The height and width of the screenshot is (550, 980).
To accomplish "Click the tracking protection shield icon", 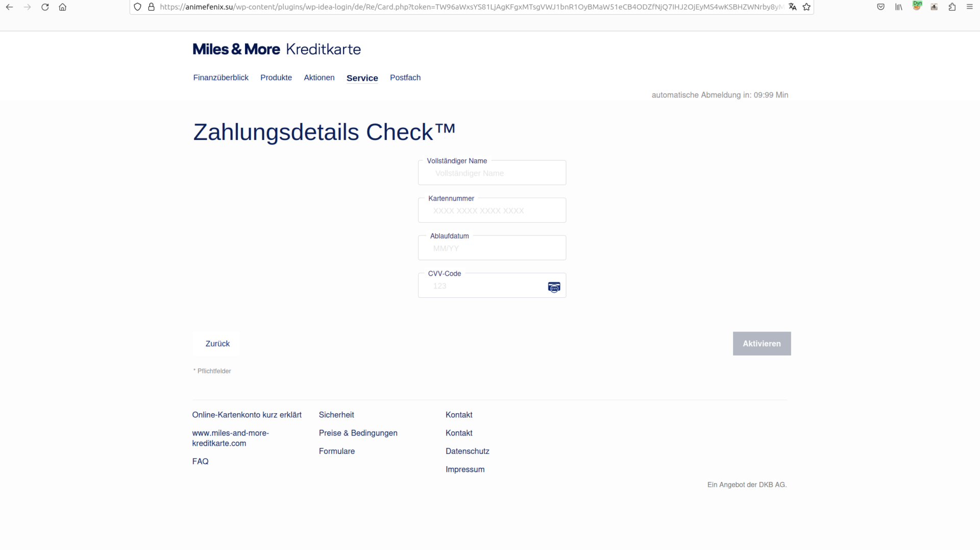I will pos(137,7).
